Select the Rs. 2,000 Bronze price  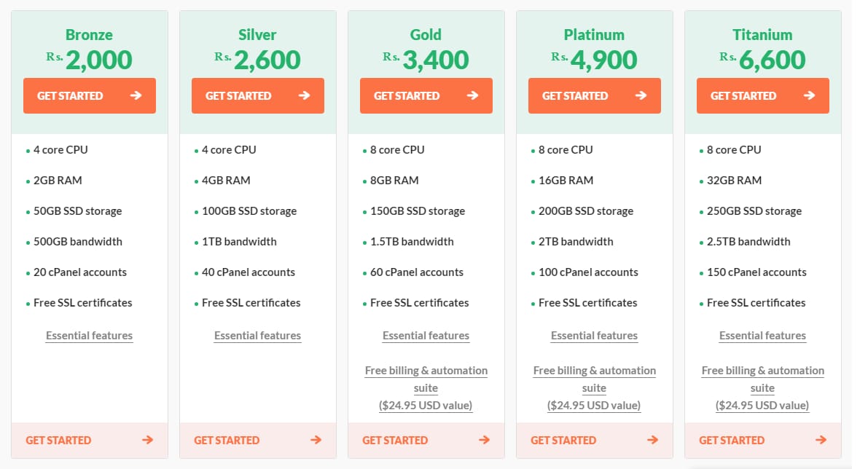tap(89, 60)
